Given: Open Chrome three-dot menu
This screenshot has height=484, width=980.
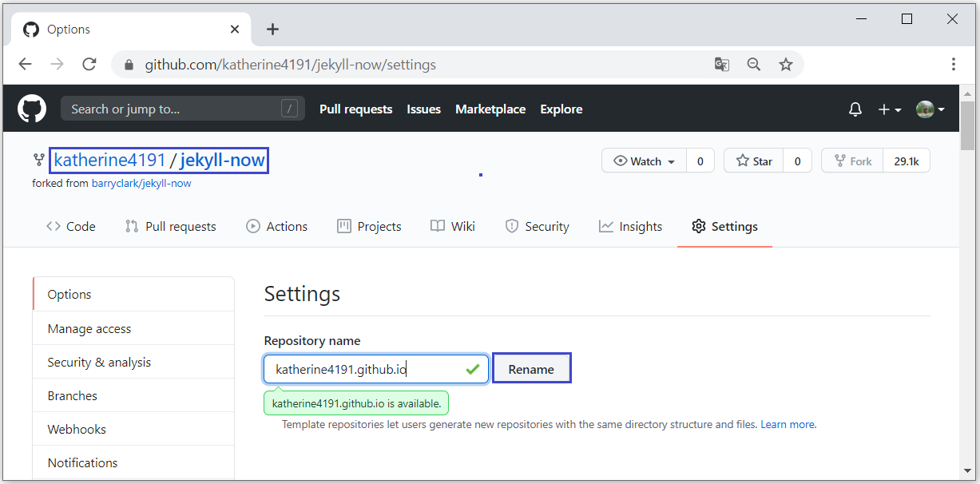Looking at the screenshot, I should [x=954, y=65].
